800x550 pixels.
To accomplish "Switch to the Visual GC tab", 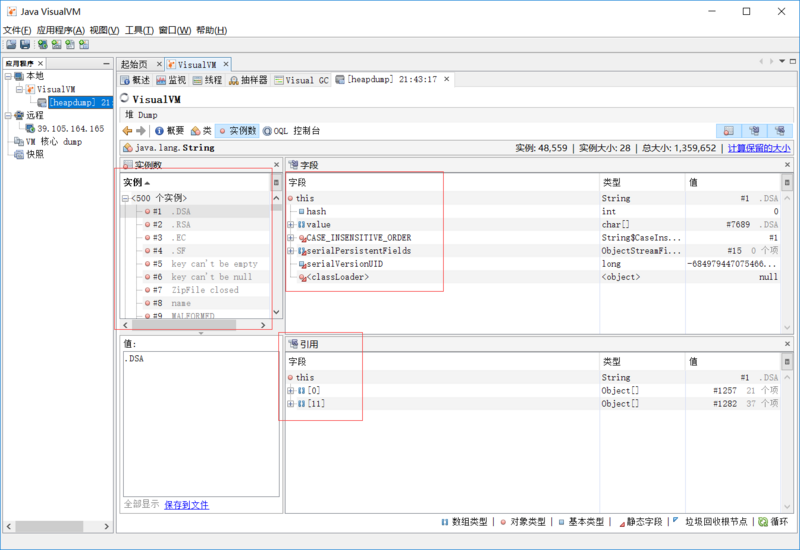I will 302,80.
